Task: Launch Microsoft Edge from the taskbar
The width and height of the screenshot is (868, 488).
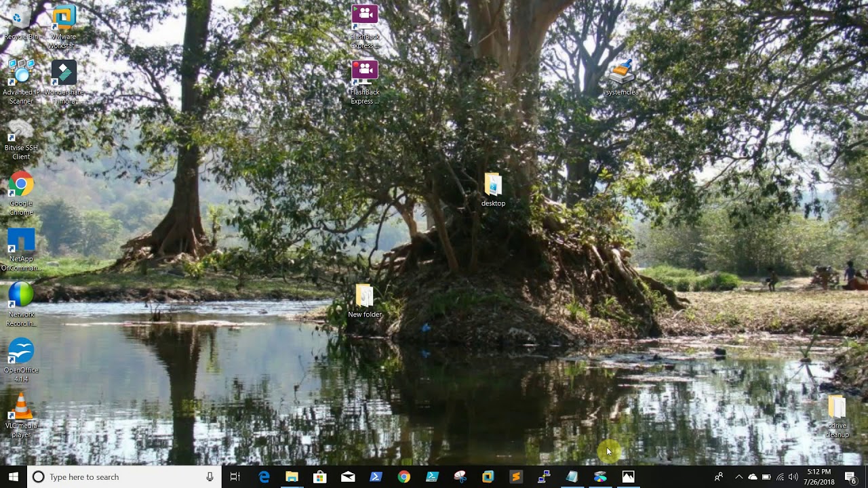Action: 264,477
